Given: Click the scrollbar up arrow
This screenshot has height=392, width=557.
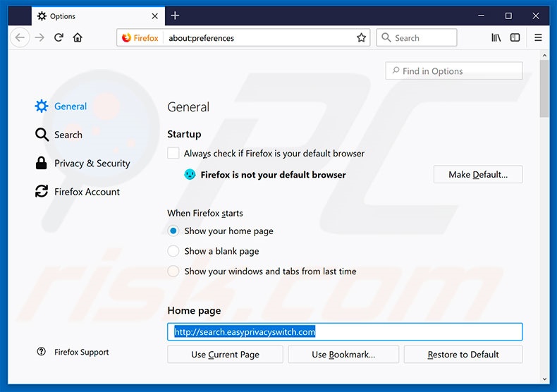Looking at the screenshot, I should coord(544,56).
